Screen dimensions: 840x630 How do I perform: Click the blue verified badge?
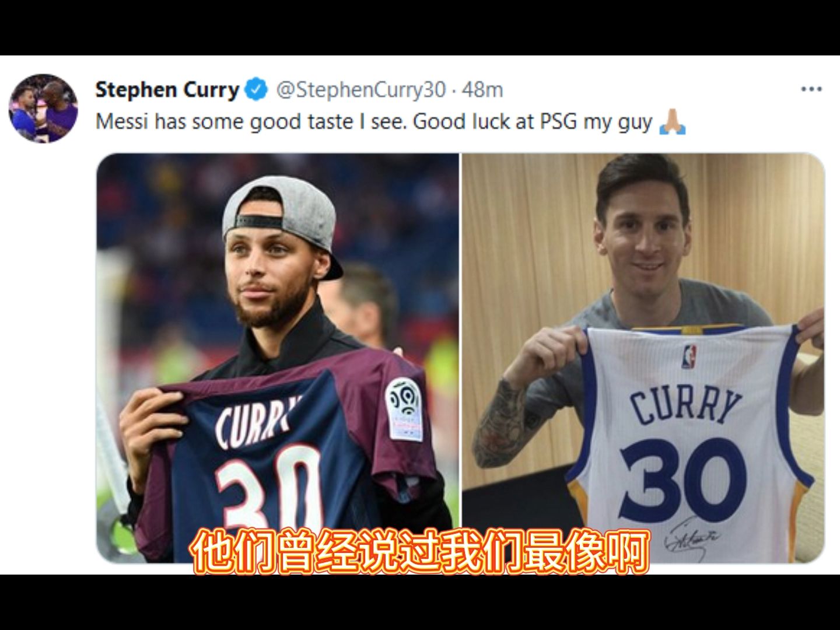tap(256, 89)
